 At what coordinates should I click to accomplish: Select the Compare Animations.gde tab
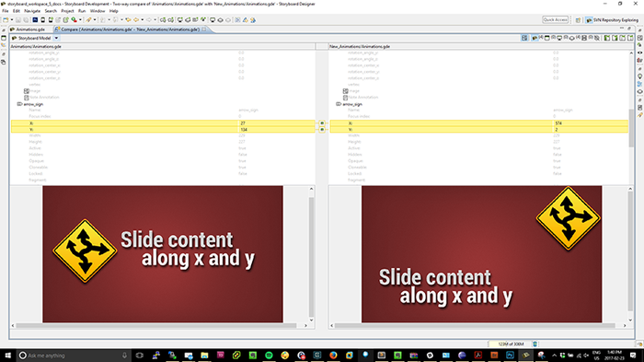pos(130,29)
